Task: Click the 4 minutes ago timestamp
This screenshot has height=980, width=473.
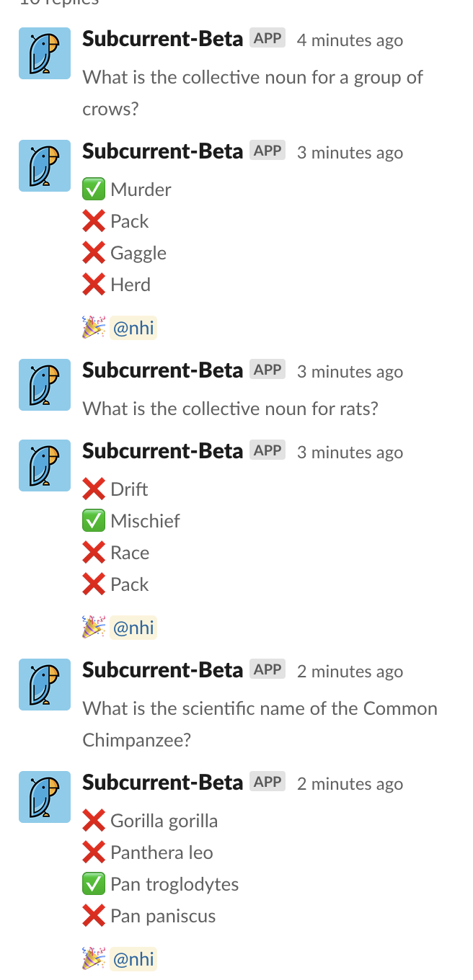Action: tap(350, 40)
